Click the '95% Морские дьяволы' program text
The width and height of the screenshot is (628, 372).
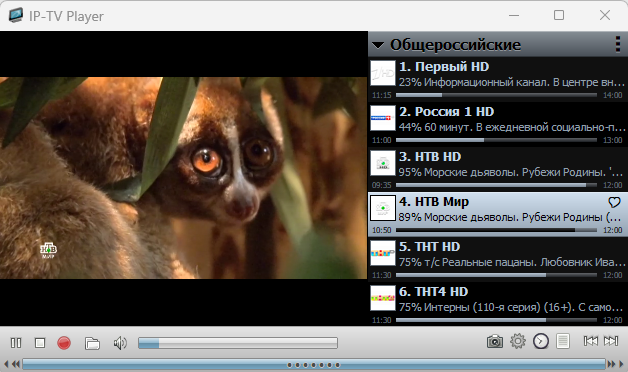(x=459, y=172)
